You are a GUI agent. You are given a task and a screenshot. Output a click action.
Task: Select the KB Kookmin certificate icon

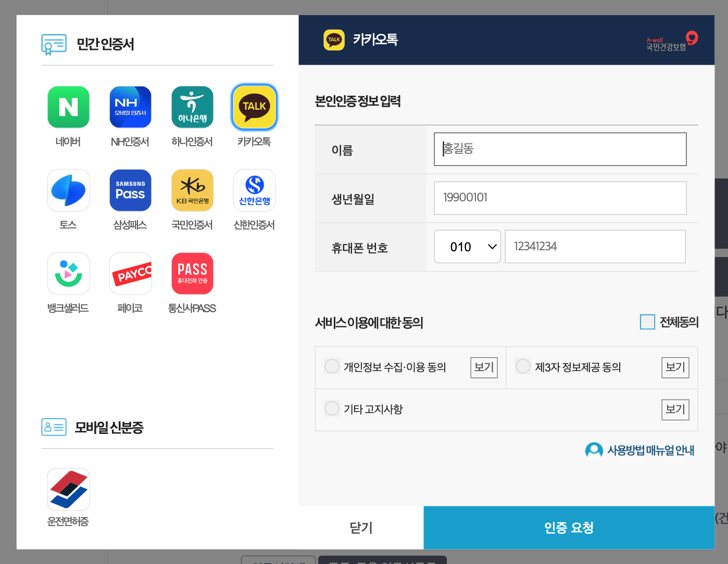(x=192, y=190)
